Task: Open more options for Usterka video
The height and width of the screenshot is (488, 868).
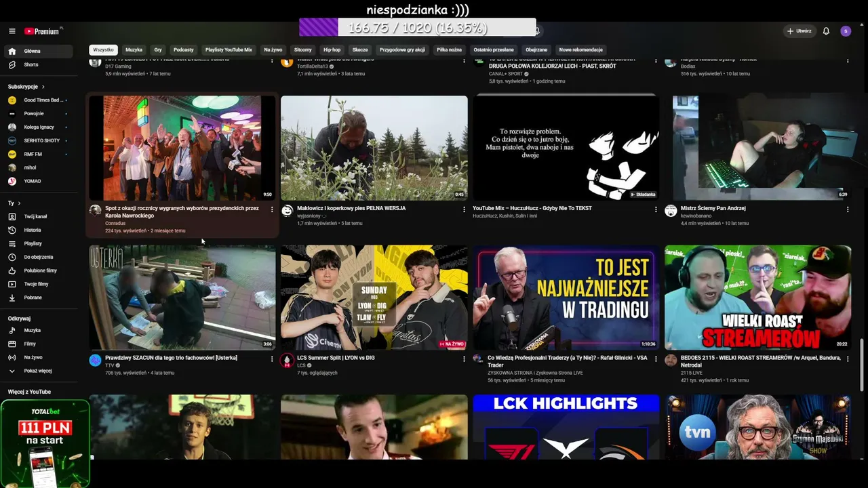Action: coord(272,359)
